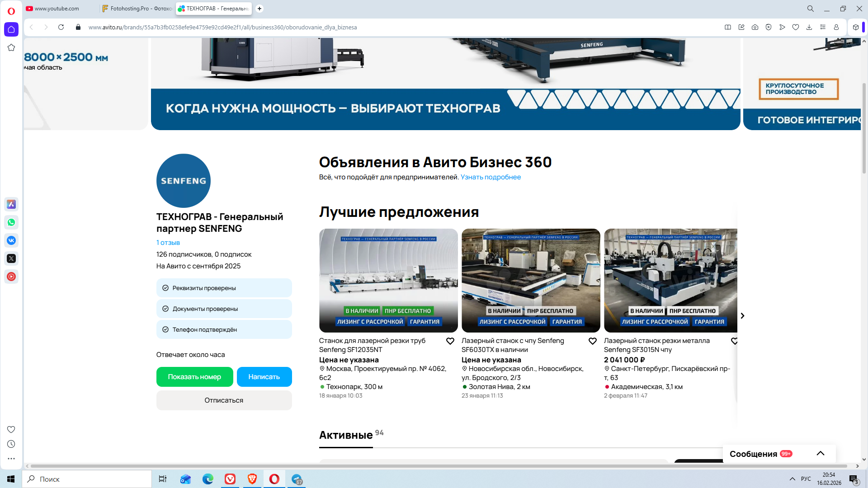Open Opera downloads icon
868x488 pixels.
pyautogui.click(x=809, y=27)
